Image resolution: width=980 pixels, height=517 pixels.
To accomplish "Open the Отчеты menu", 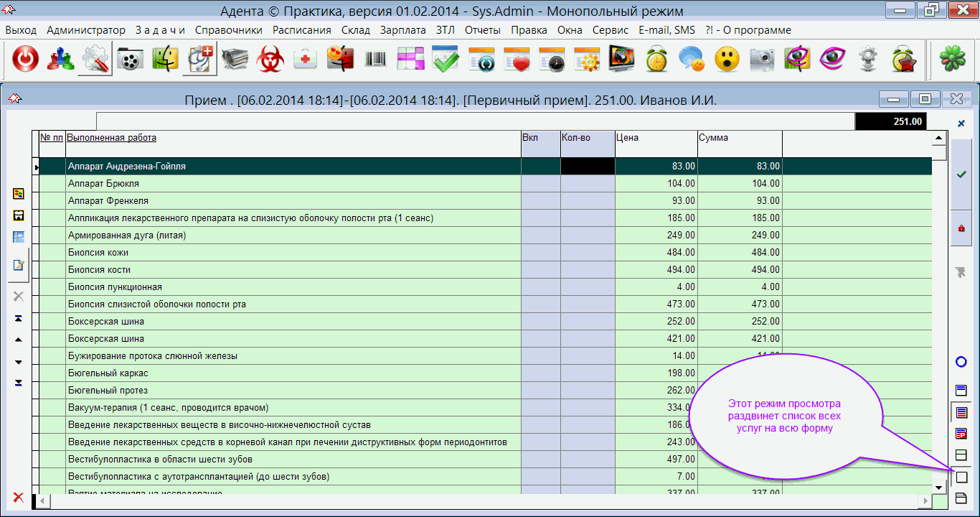I will 481,30.
